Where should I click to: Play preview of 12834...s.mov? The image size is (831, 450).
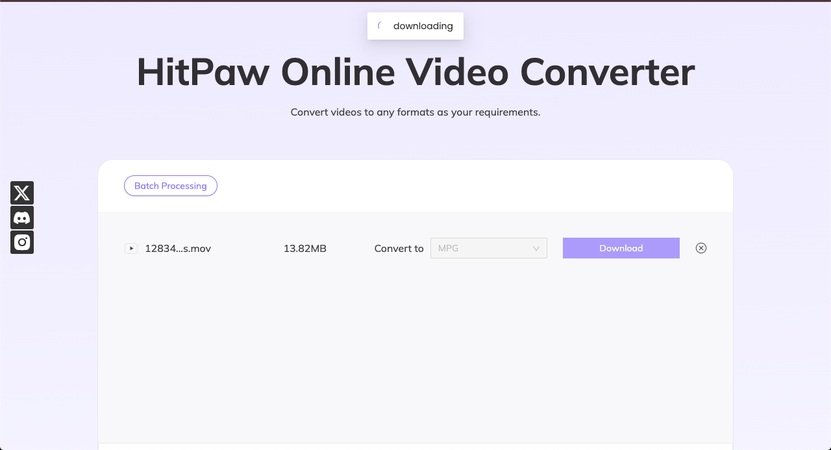click(131, 248)
